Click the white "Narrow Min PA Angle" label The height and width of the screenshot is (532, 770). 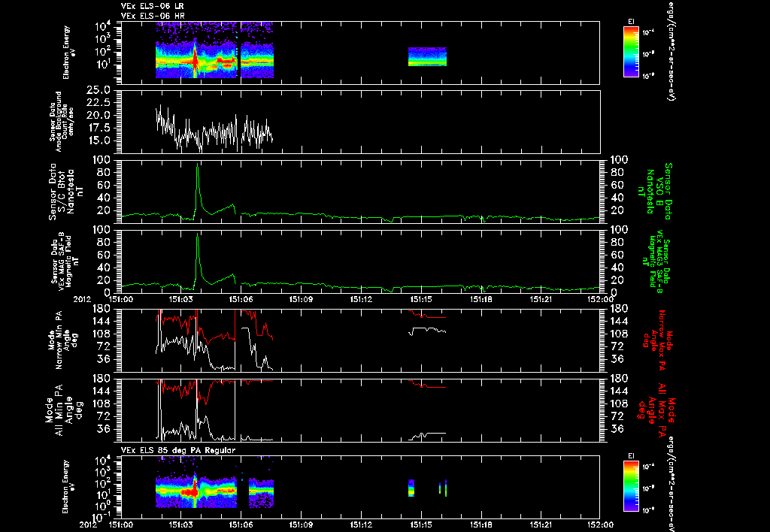(x=62, y=339)
